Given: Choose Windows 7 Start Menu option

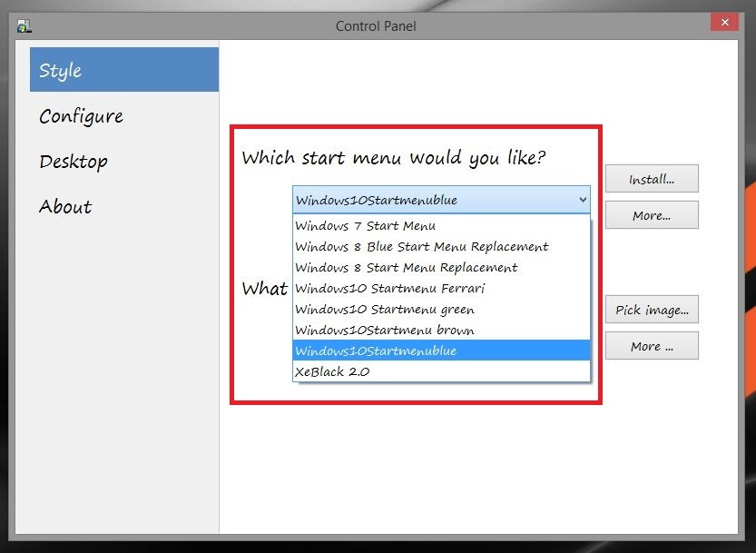Looking at the screenshot, I should (x=441, y=225).
